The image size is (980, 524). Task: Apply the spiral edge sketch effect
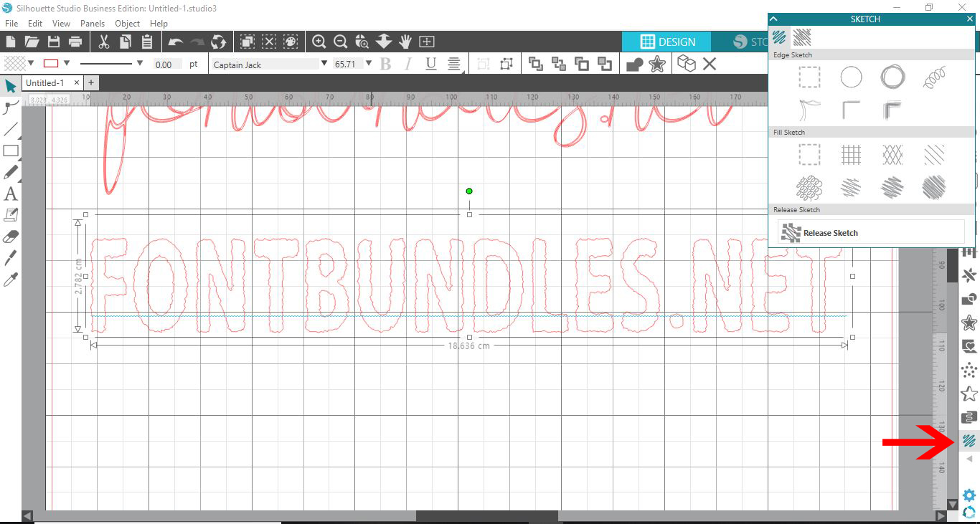click(x=934, y=76)
